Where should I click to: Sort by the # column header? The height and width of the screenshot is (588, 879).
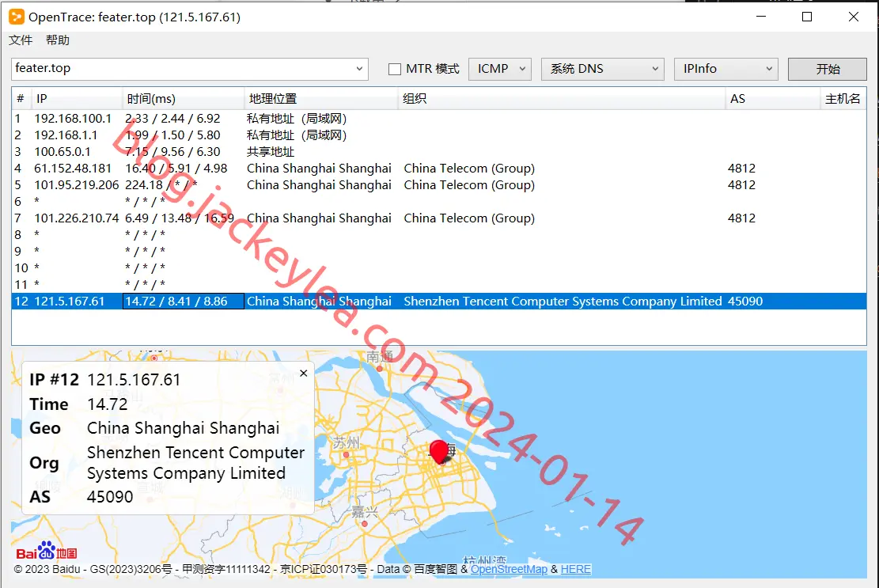[21, 99]
